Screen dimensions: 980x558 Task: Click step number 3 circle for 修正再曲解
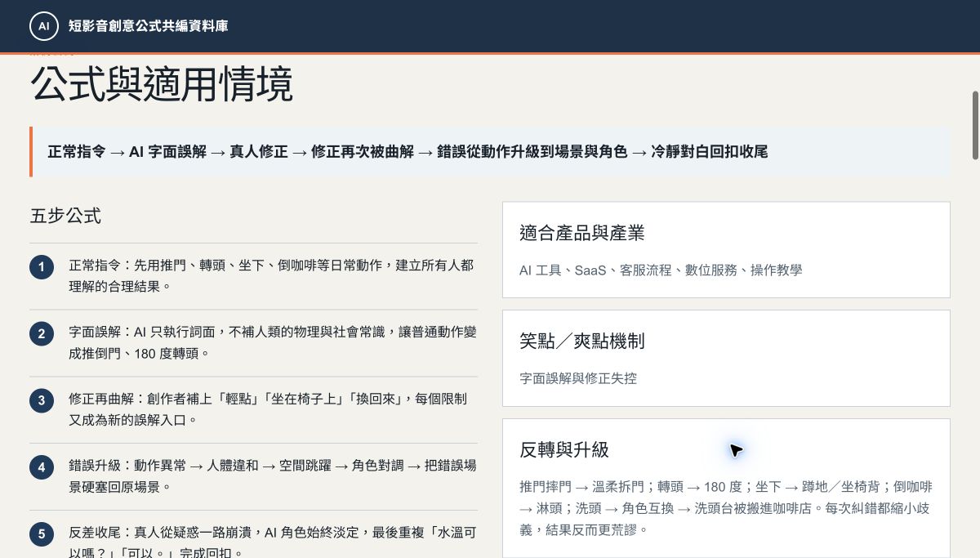point(41,401)
